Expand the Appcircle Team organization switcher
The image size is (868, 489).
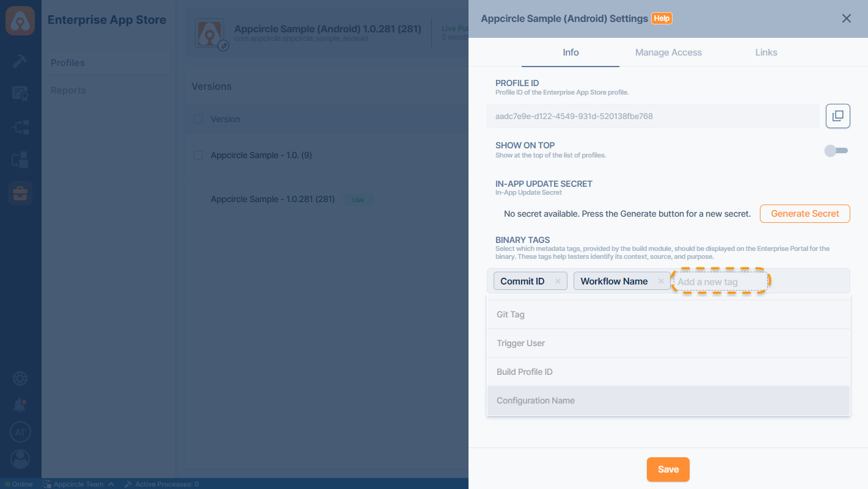tap(79, 484)
